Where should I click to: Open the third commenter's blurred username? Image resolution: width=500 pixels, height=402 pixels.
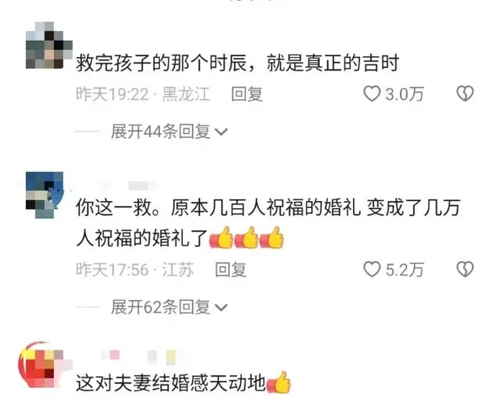pos(138,357)
